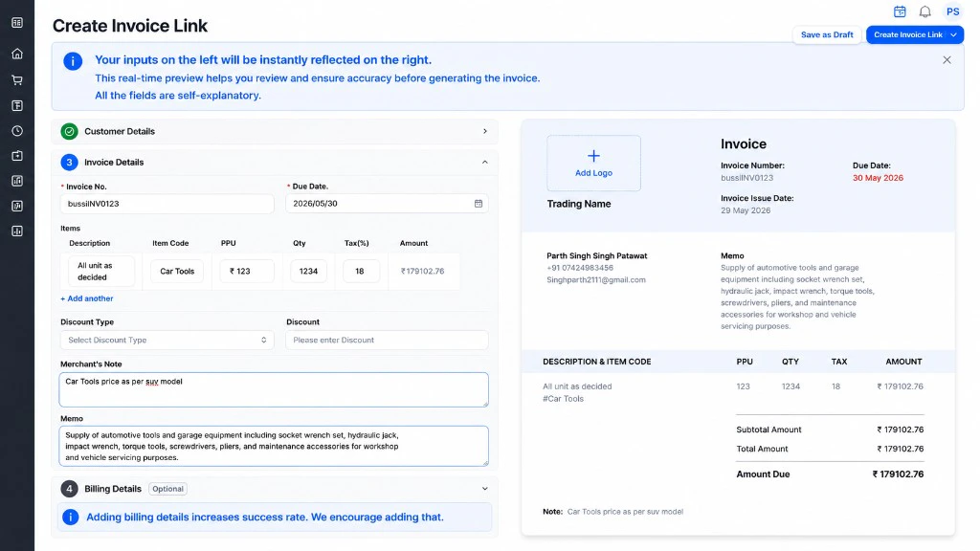Click the issue date 29 May 2026
The width and height of the screenshot is (980, 551).
[x=746, y=210]
